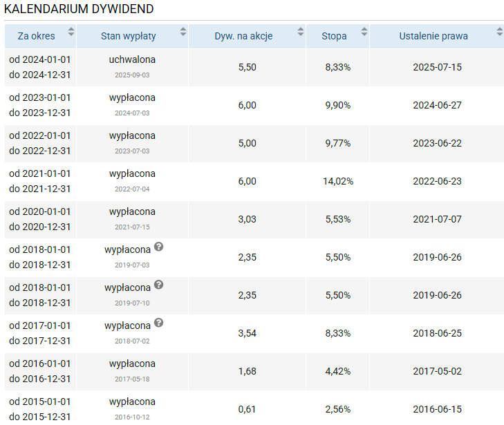The image size is (504, 425).
Task: Click sort arrows in Ustalenie prawa column
Action: 499,32
